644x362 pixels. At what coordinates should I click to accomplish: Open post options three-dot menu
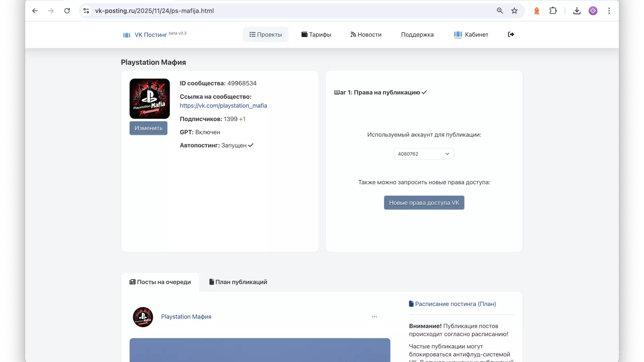click(x=374, y=317)
